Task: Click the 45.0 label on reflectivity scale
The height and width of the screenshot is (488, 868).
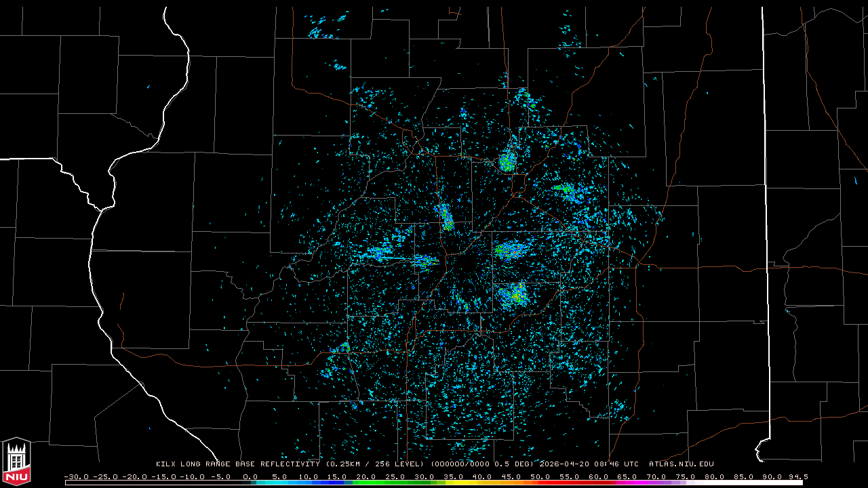Action: click(511, 476)
